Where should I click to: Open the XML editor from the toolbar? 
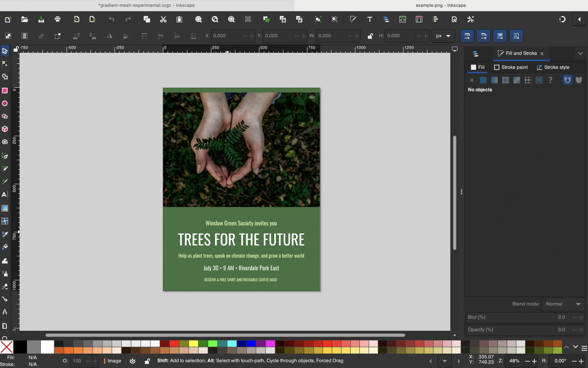click(x=402, y=19)
